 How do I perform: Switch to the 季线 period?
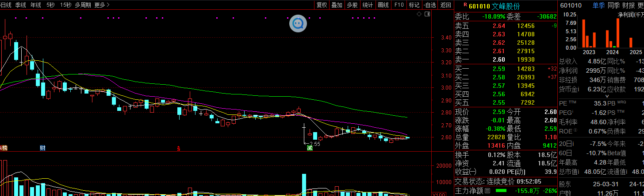click(x=20, y=5)
